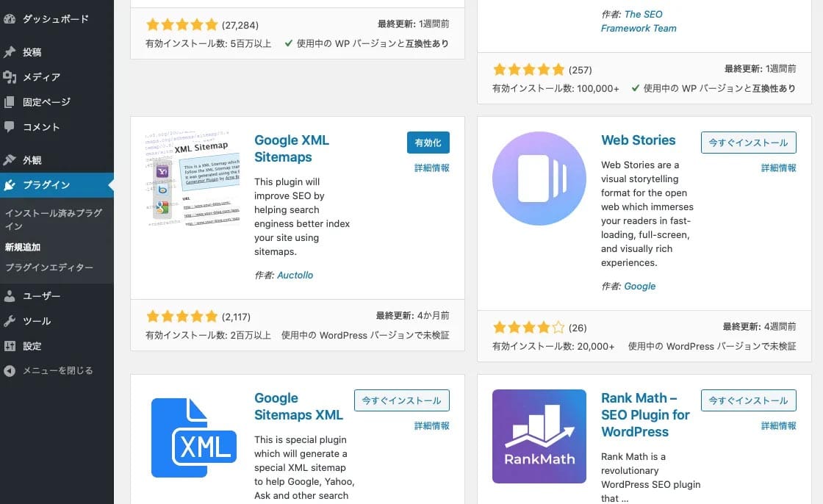Click the Settings (設定) sliders icon
823x504 pixels.
tap(10, 346)
